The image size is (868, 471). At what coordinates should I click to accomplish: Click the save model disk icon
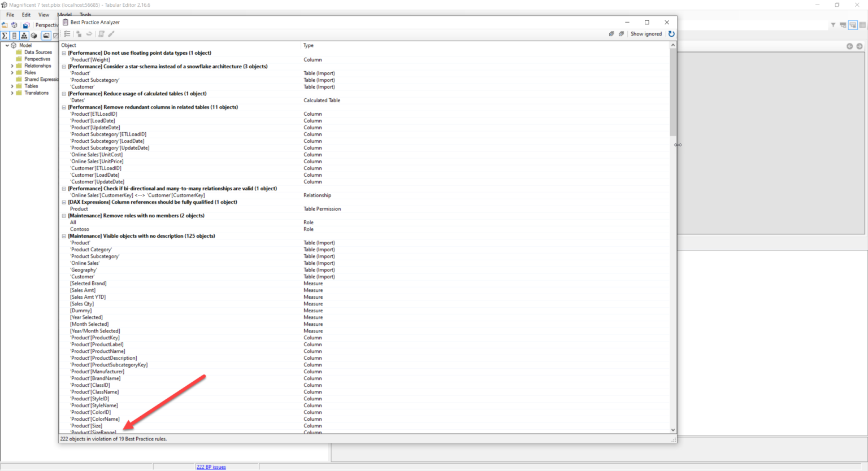point(26,25)
